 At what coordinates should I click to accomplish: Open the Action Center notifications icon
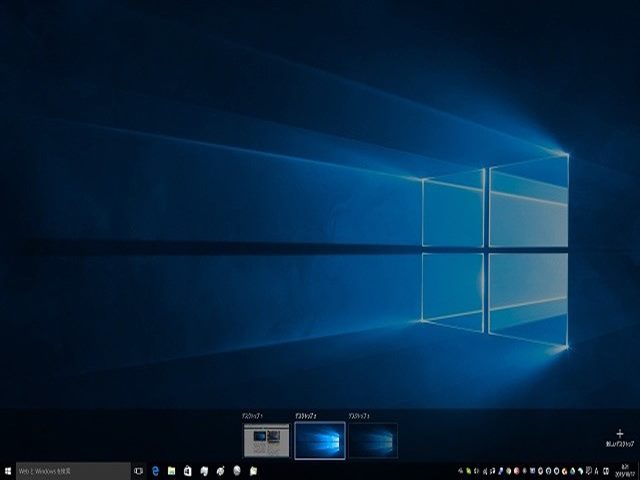tap(589, 471)
